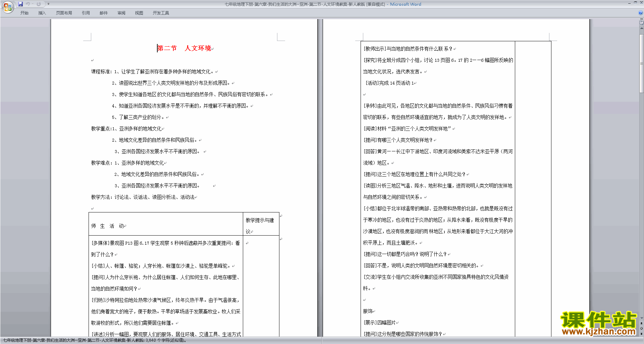The width and height of the screenshot is (644, 344).
Task: Open the 审阅 (Review) ribbon tab
Action: pyautogui.click(x=121, y=13)
